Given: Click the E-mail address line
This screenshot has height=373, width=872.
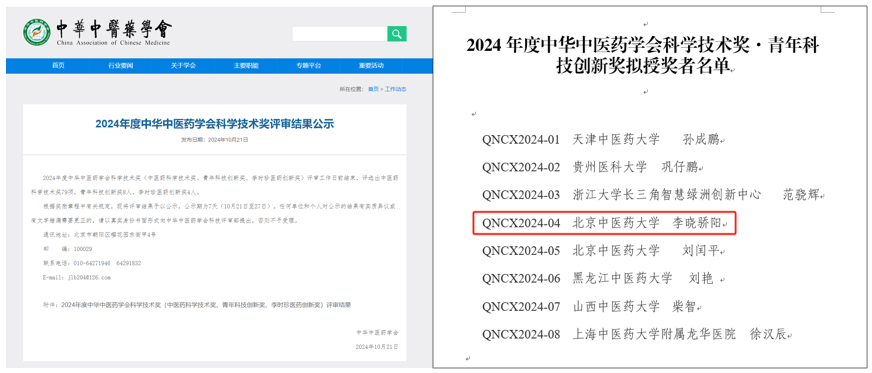Looking at the screenshot, I should (x=76, y=277).
